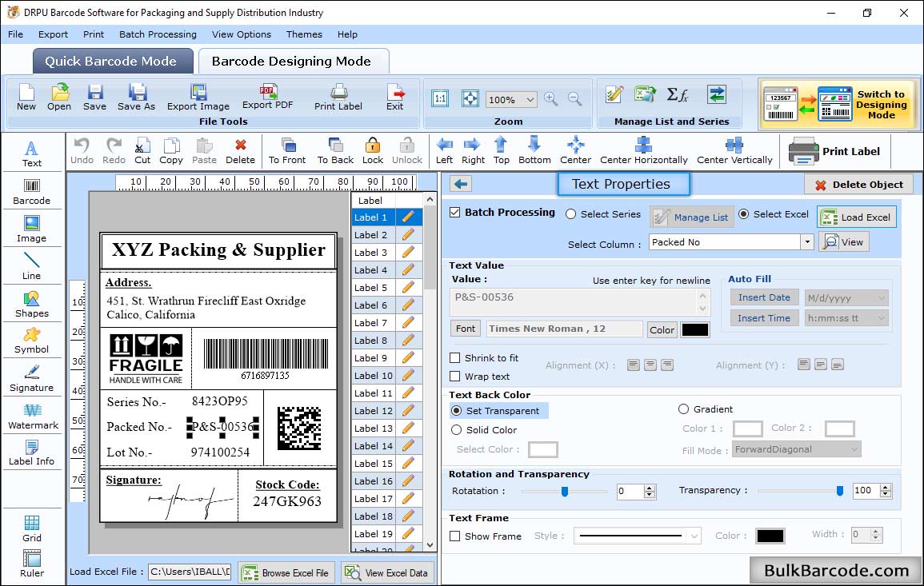Screen dimensions: 924x586
Task: Click Browse Excel File button
Action: [x=287, y=572]
